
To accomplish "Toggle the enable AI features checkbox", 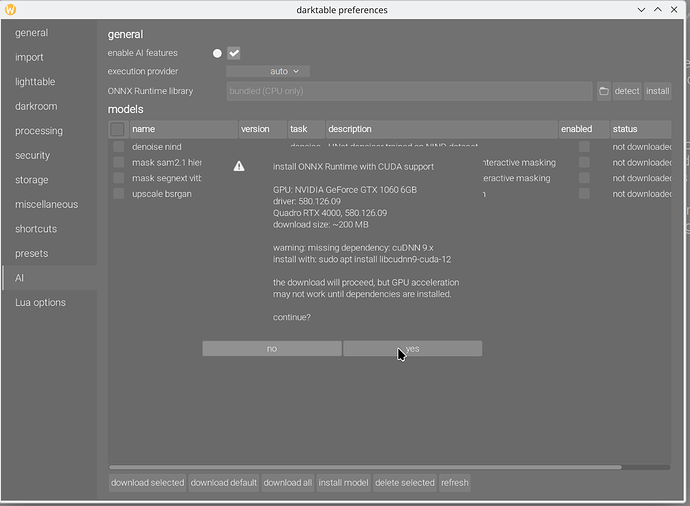I will click(234, 53).
